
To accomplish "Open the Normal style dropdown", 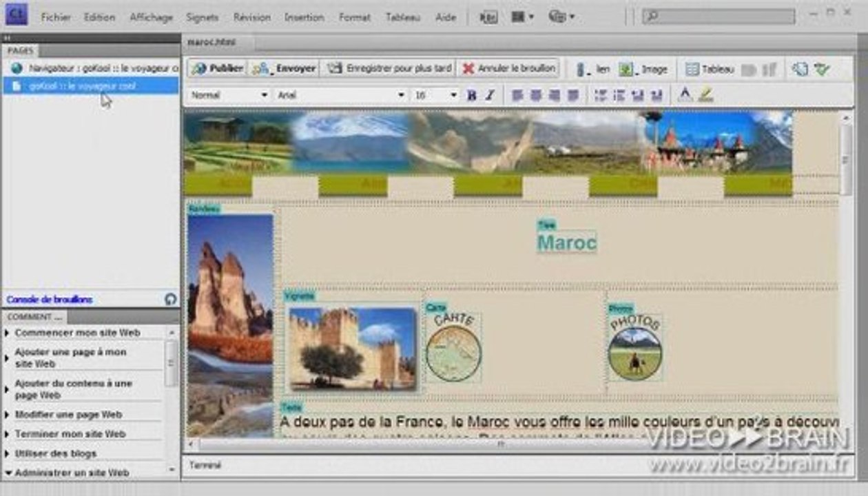I will (x=229, y=96).
